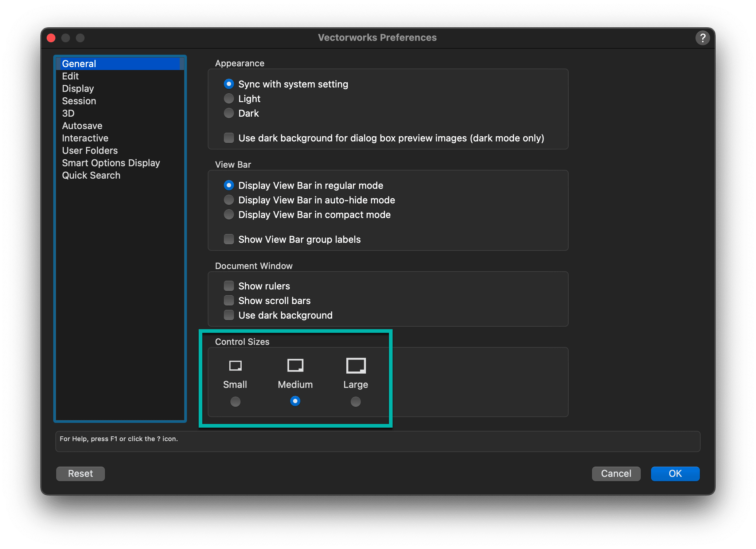756x549 pixels.
Task: Choose the Light appearance option
Action: (229, 99)
